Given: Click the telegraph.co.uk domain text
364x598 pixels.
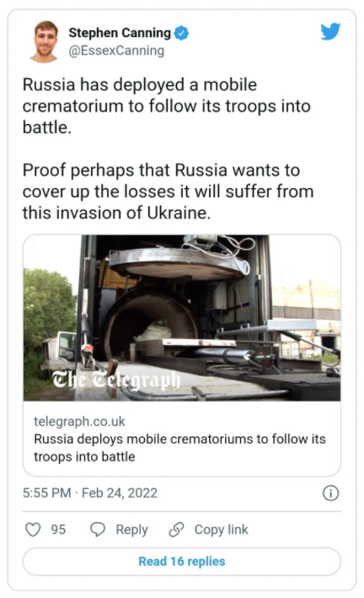Looking at the screenshot, I should click(x=79, y=421).
